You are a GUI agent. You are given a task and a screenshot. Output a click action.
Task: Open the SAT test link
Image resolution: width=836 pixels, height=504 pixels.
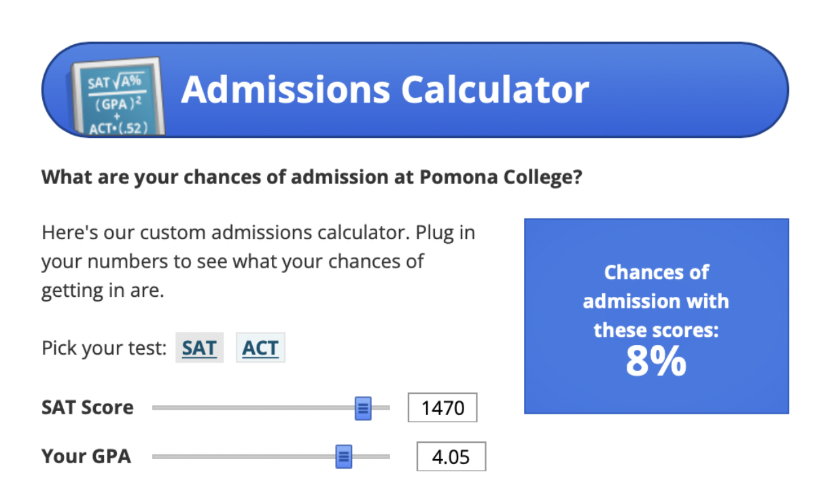(199, 347)
